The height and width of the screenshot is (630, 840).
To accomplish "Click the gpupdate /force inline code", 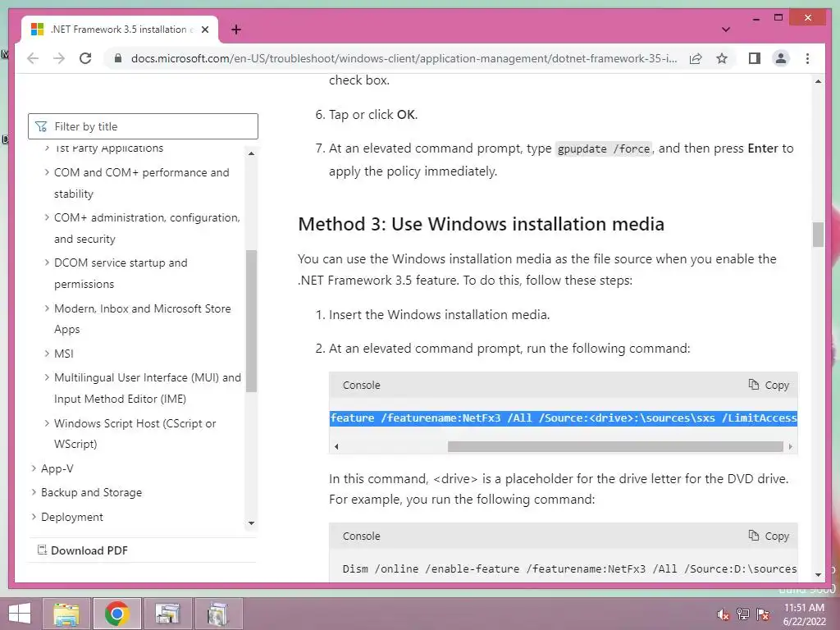I will coord(604,149).
